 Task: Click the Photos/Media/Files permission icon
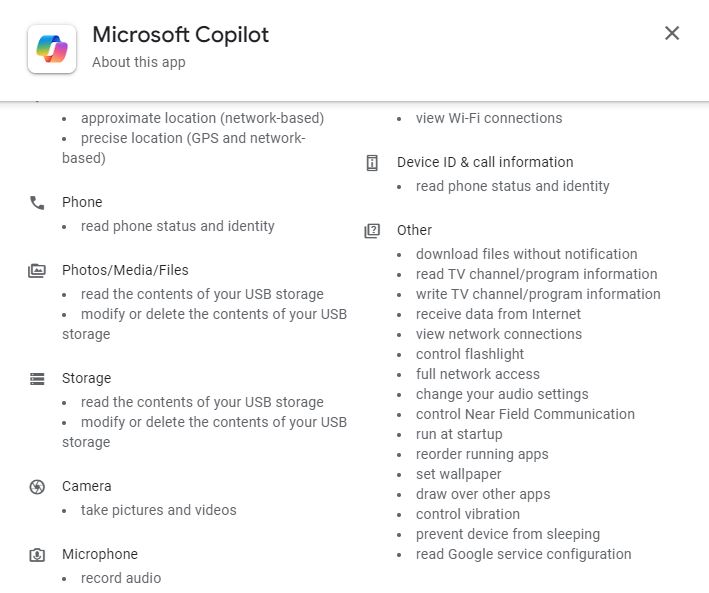click(x=37, y=270)
